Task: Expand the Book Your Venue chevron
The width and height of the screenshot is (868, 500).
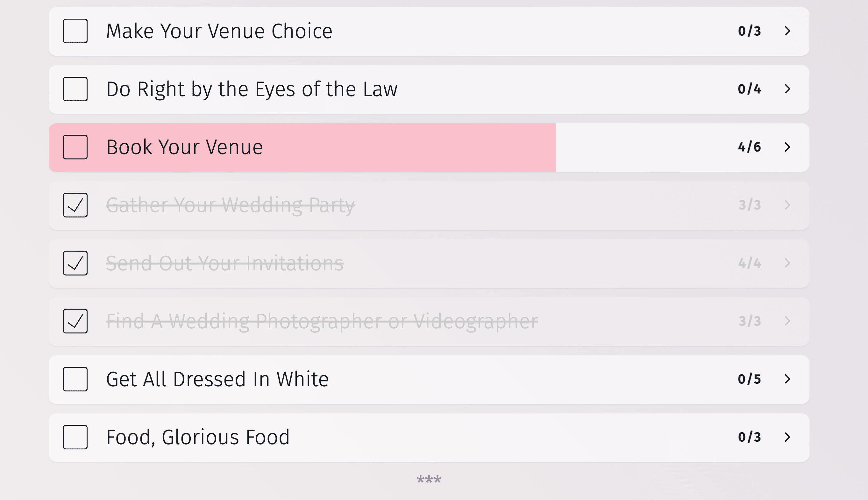Action: (788, 147)
